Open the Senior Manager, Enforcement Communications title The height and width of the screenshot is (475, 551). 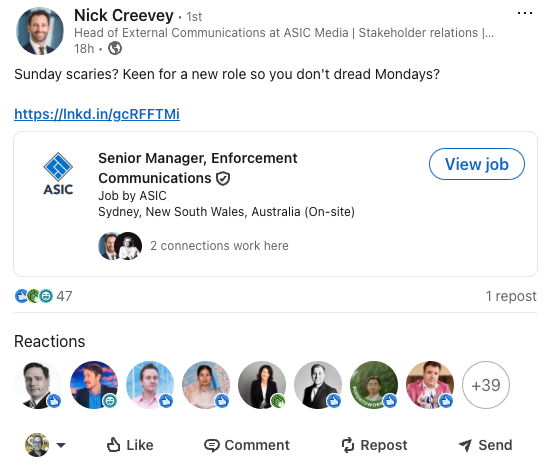click(198, 168)
